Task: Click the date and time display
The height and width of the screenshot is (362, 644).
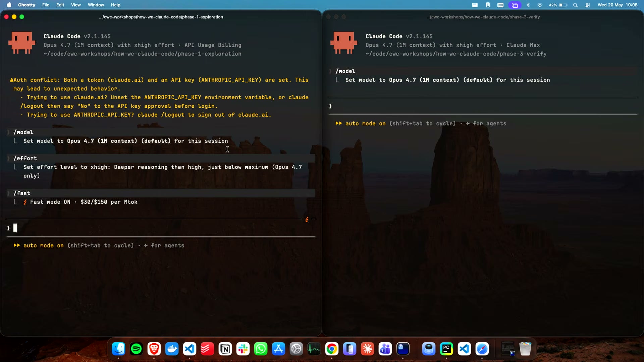Action: point(618,5)
